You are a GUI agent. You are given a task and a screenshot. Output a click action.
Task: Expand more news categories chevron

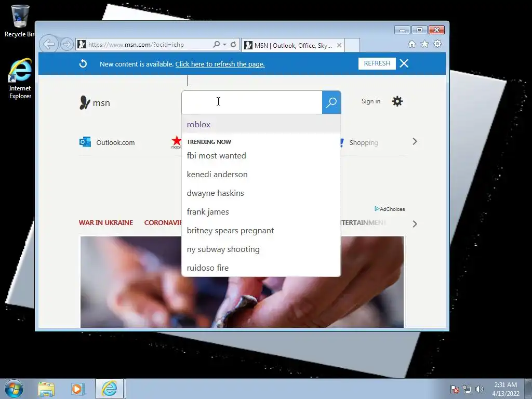click(x=415, y=224)
